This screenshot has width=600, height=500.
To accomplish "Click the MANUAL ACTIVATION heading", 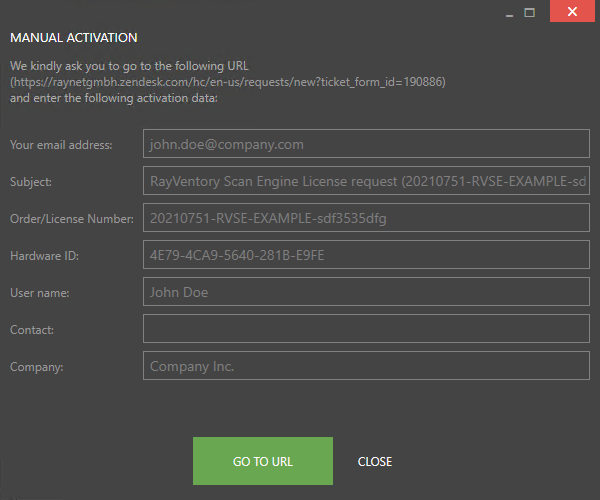I will pyautogui.click(x=73, y=37).
